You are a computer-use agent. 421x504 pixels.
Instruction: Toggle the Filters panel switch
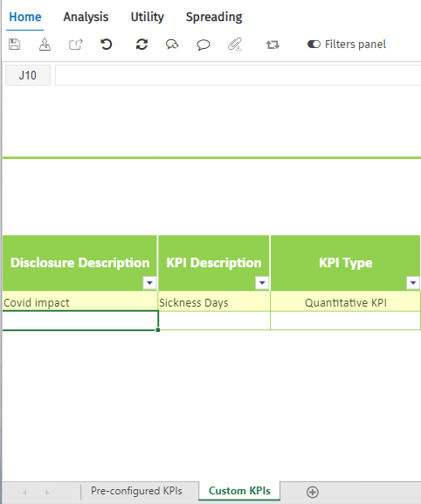[314, 45]
